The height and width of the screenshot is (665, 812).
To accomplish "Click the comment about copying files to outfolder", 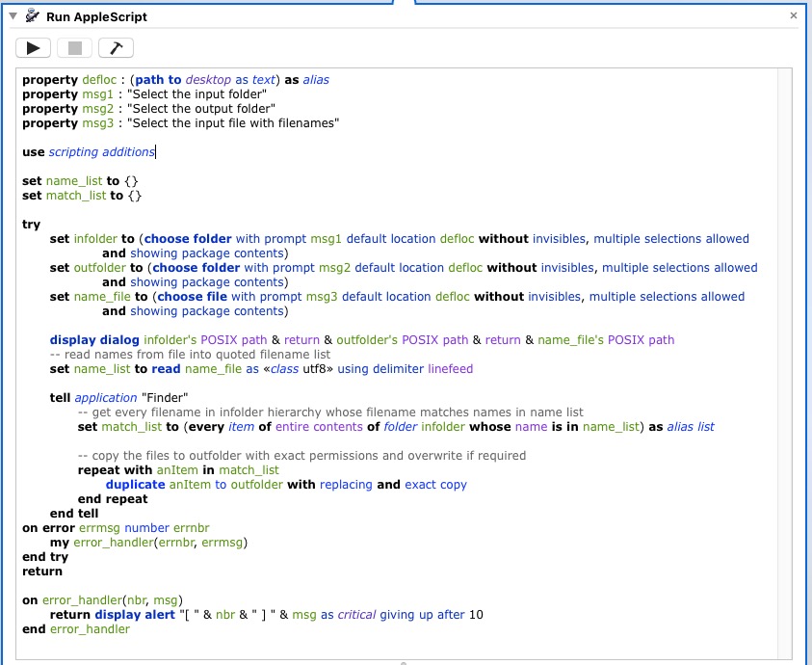I will point(301,456).
